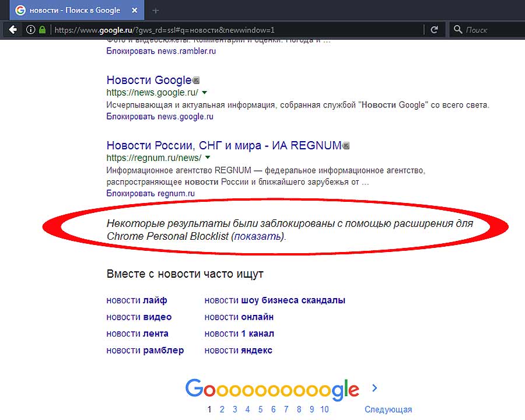Go to results page 3
The height and width of the screenshot is (420, 525).
tap(235, 409)
